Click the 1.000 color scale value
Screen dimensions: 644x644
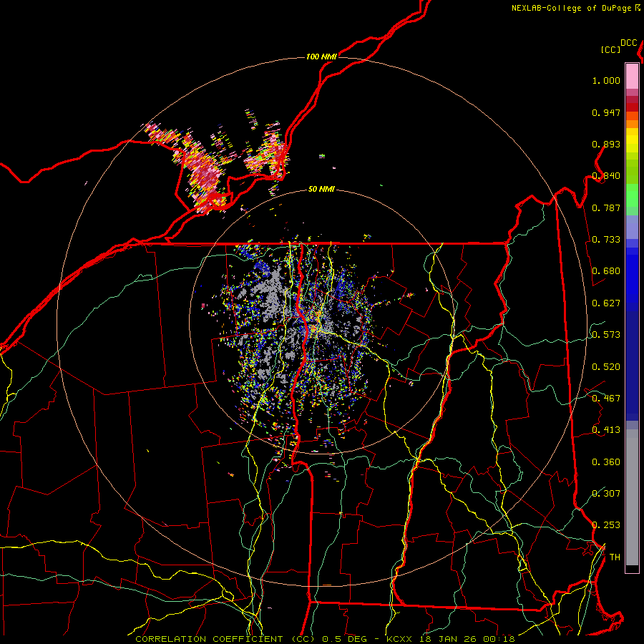click(606, 80)
